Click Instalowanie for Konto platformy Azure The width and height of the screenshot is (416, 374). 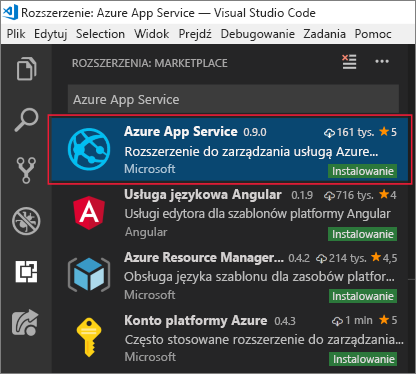click(x=363, y=359)
